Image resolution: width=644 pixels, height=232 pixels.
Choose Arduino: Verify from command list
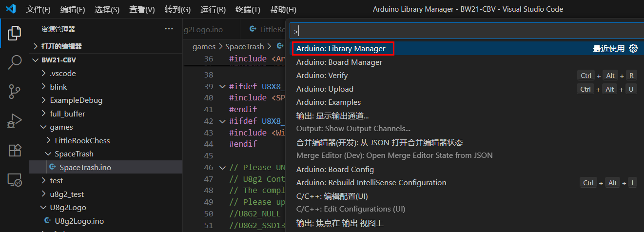pyautogui.click(x=322, y=76)
